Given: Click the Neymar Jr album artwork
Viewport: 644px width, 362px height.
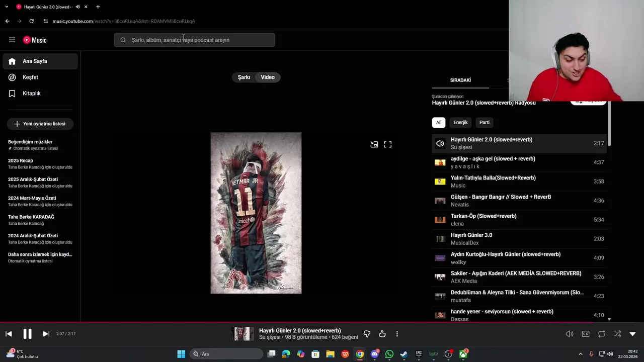Looking at the screenshot, I should [256, 213].
